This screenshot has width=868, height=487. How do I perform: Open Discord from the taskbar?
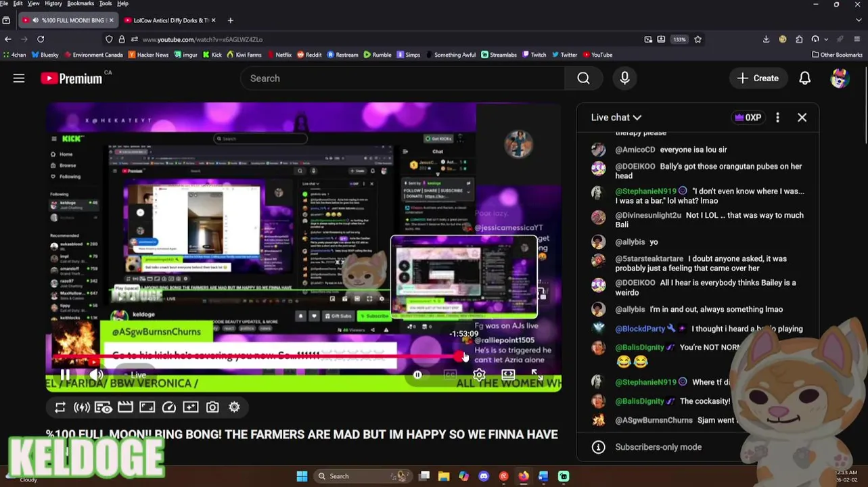coord(484,476)
